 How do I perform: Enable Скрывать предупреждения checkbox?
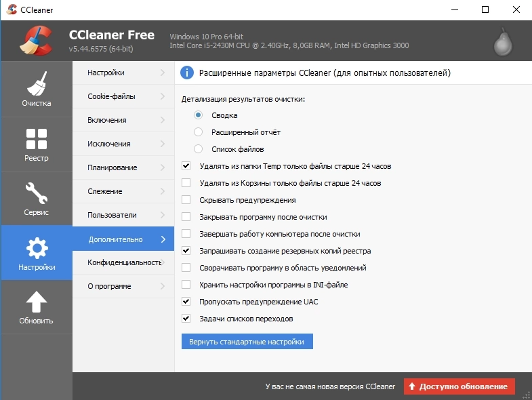186,200
